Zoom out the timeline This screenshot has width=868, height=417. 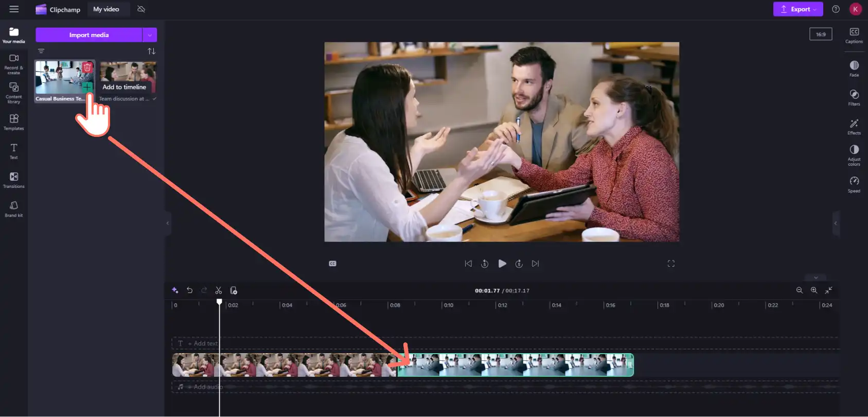800,290
